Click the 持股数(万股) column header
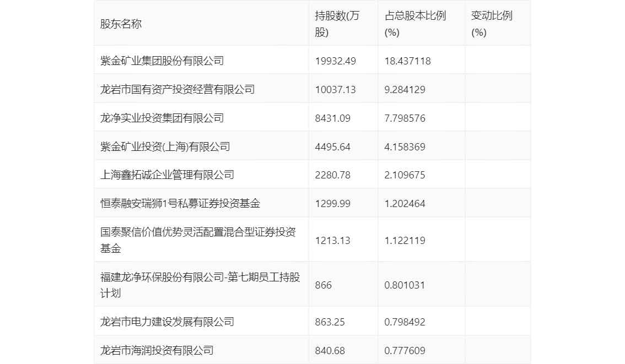This screenshot has height=364, width=625. [337, 24]
